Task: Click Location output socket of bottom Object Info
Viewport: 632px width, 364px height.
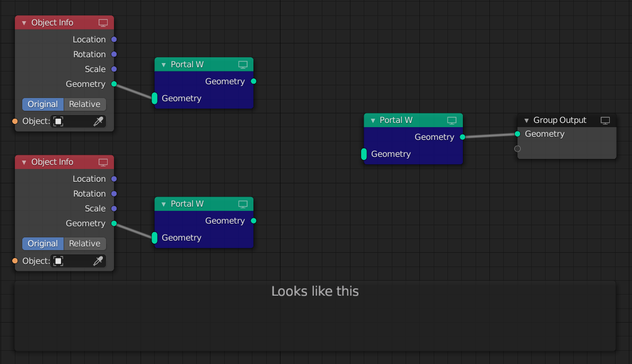Action: point(114,179)
